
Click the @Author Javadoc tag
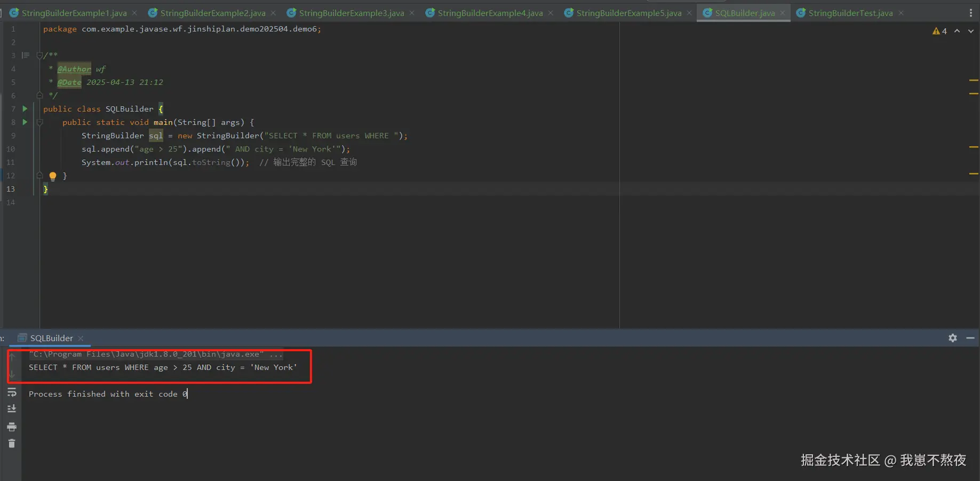click(74, 69)
